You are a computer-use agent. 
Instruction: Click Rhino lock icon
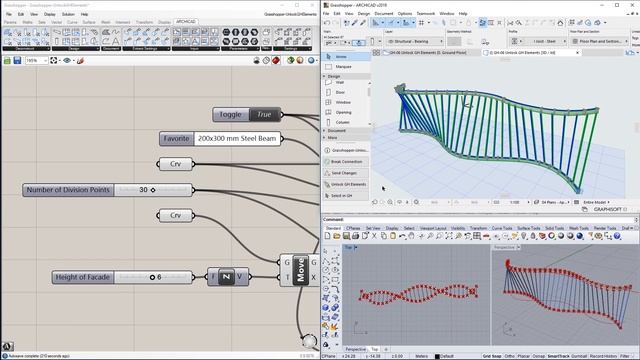click(x=533, y=236)
